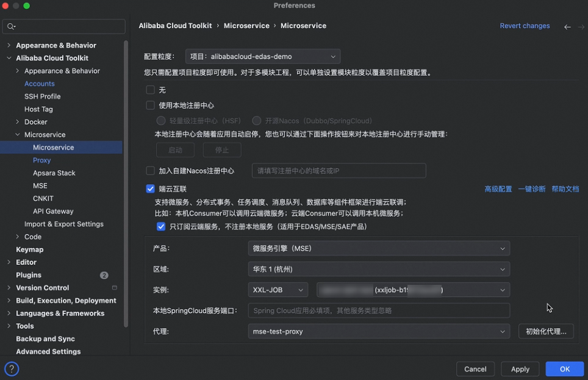Toggle 只订阅云端服务 checkbox

pyautogui.click(x=161, y=226)
